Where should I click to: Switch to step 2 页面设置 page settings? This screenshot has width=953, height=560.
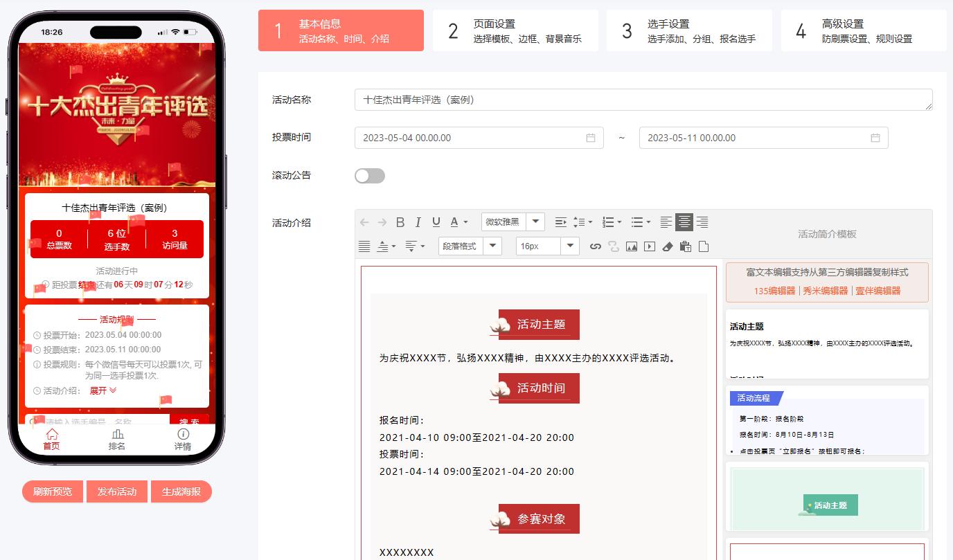pyautogui.click(x=515, y=30)
